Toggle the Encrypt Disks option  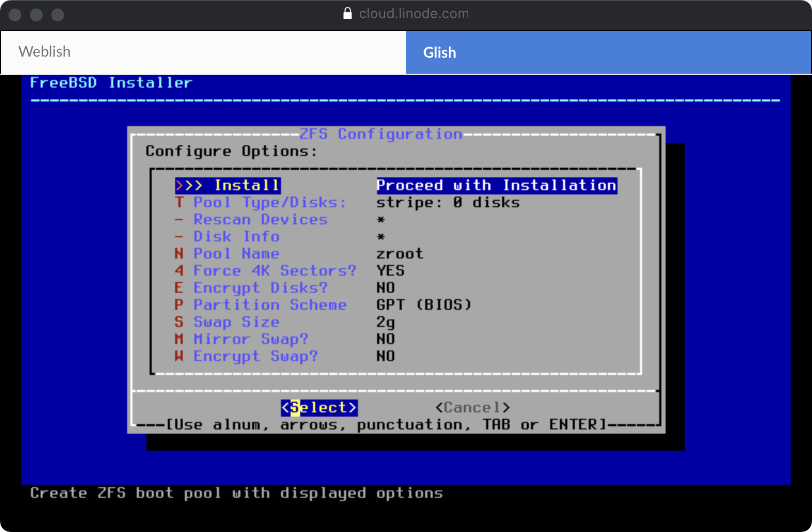[x=260, y=288]
